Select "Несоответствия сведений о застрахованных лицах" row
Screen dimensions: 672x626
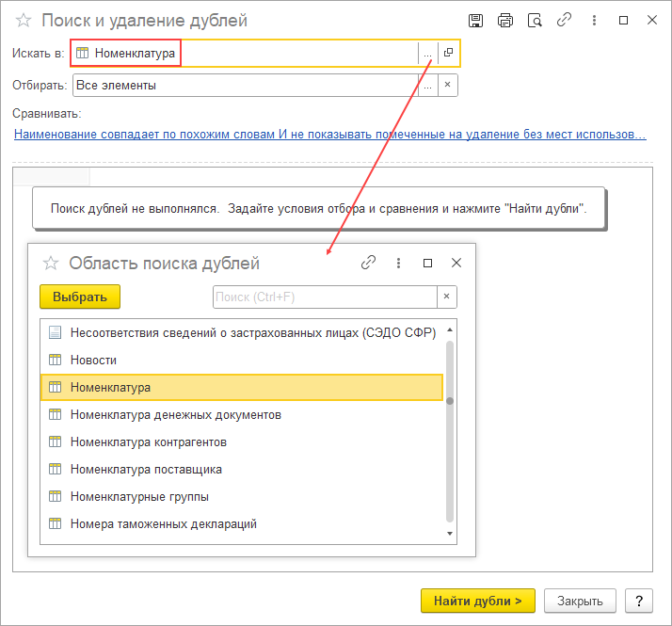pos(242,332)
